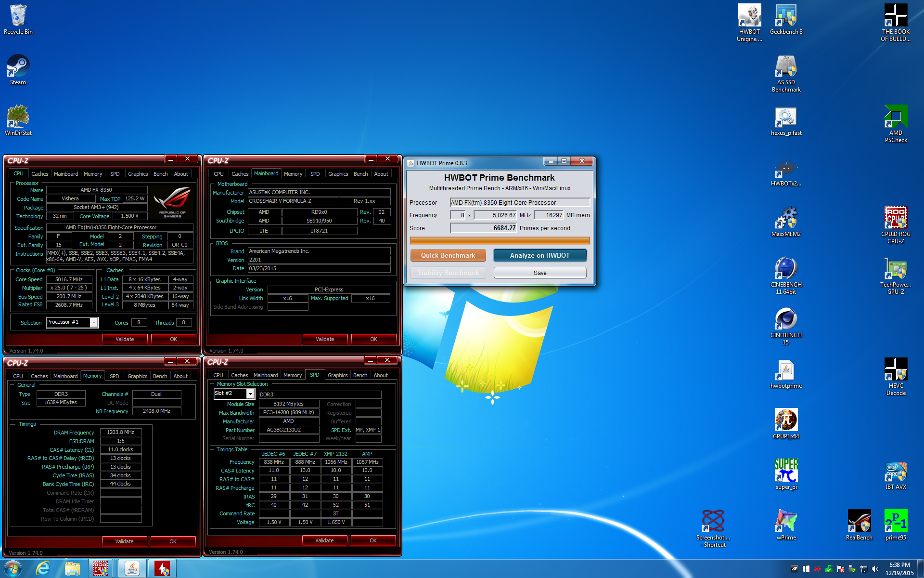Viewport: 924px width, 578px height.
Task: Launch prime95 desktop shortcut
Action: [x=896, y=525]
